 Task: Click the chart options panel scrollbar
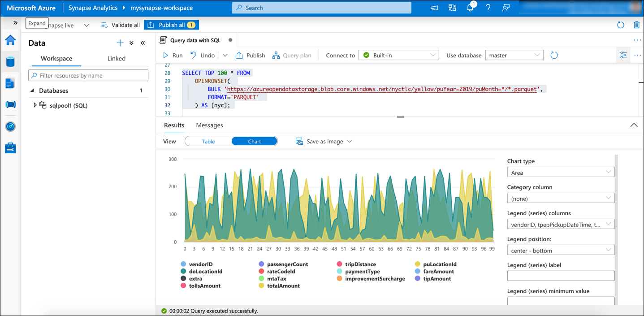click(x=616, y=229)
